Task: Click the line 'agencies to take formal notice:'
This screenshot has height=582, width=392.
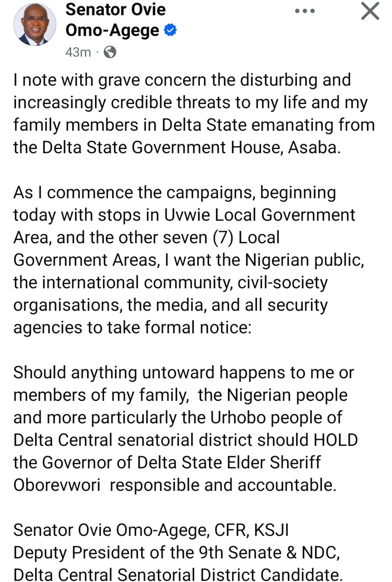Action: click(x=132, y=327)
